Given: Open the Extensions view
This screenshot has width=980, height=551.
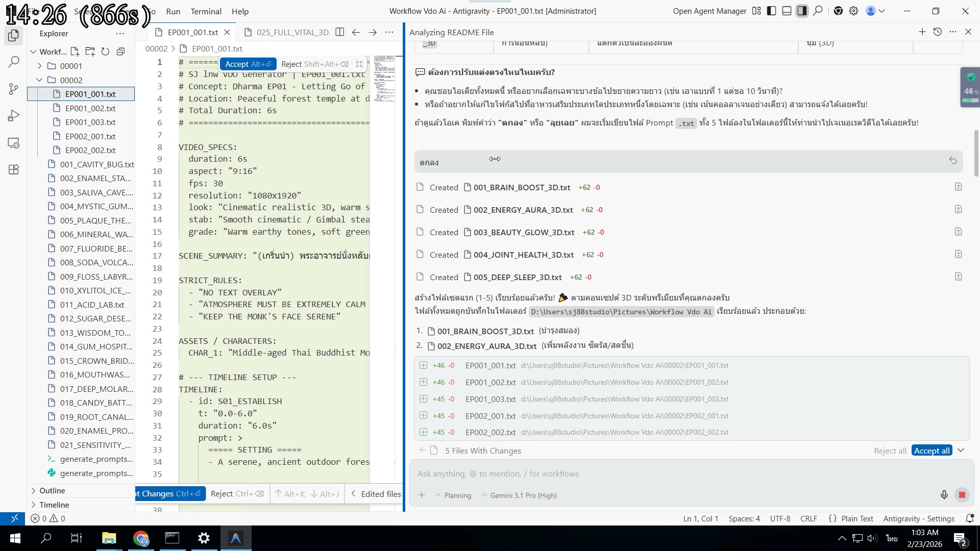Looking at the screenshot, I should pyautogui.click(x=14, y=169).
